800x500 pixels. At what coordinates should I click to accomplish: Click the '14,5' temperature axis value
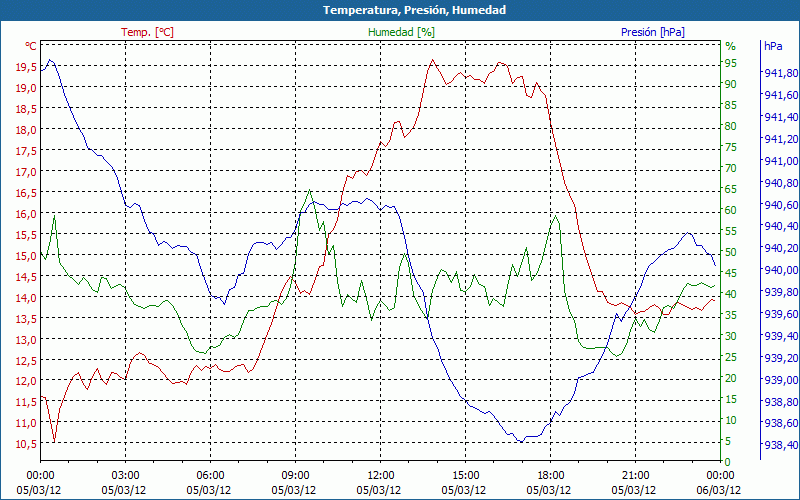(x=28, y=277)
